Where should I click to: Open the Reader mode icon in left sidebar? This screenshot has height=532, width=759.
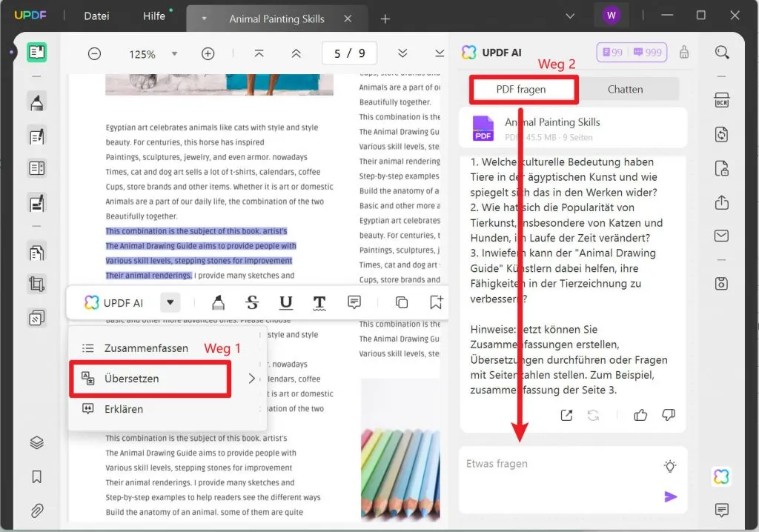37,52
